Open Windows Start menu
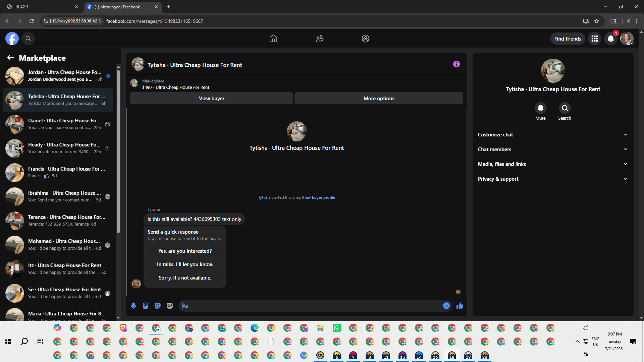The width and height of the screenshot is (644, 362). (x=8, y=342)
